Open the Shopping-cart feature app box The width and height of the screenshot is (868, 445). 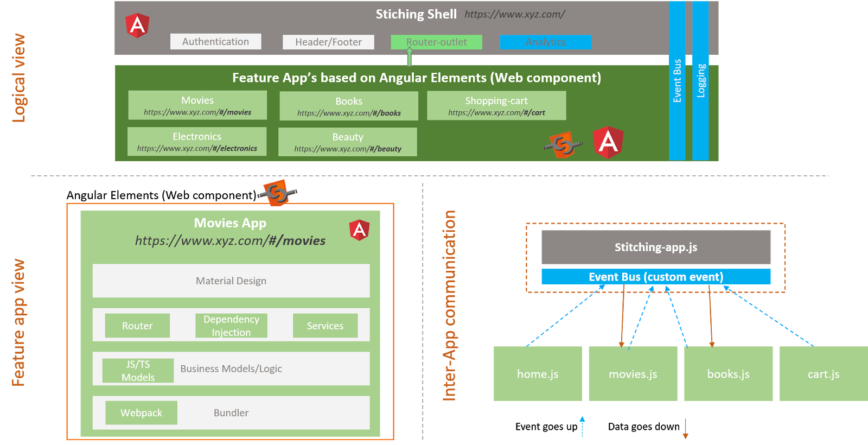[x=496, y=105]
